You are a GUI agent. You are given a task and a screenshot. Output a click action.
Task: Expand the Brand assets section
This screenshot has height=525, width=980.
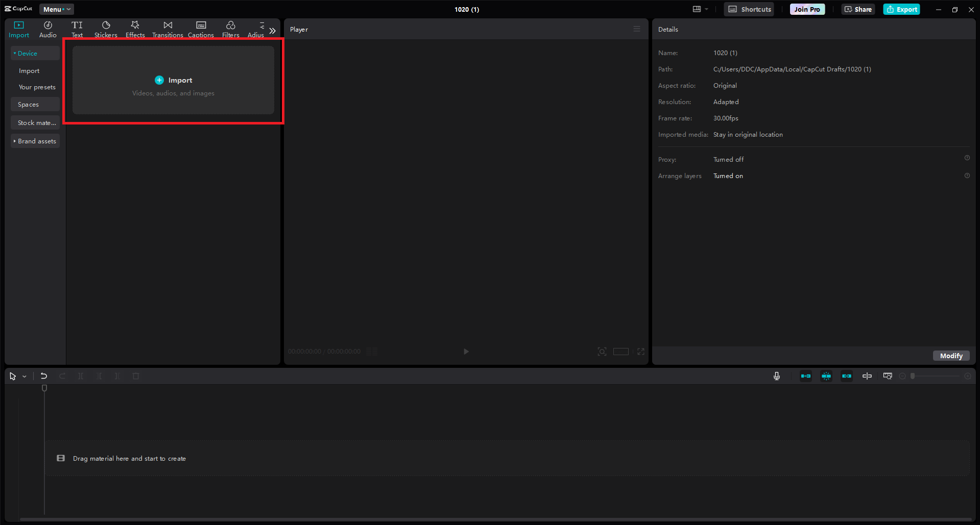[35, 141]
